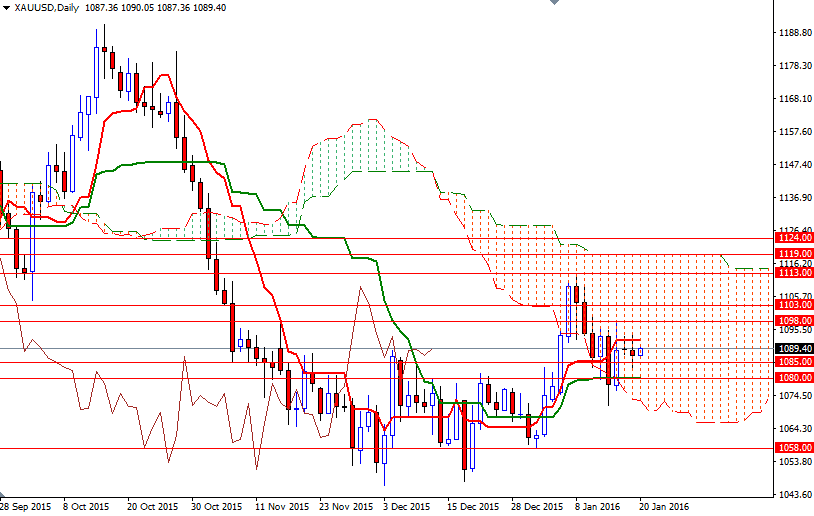
Task: Click the 1147.40 price scale value
Action: [794, 164]
